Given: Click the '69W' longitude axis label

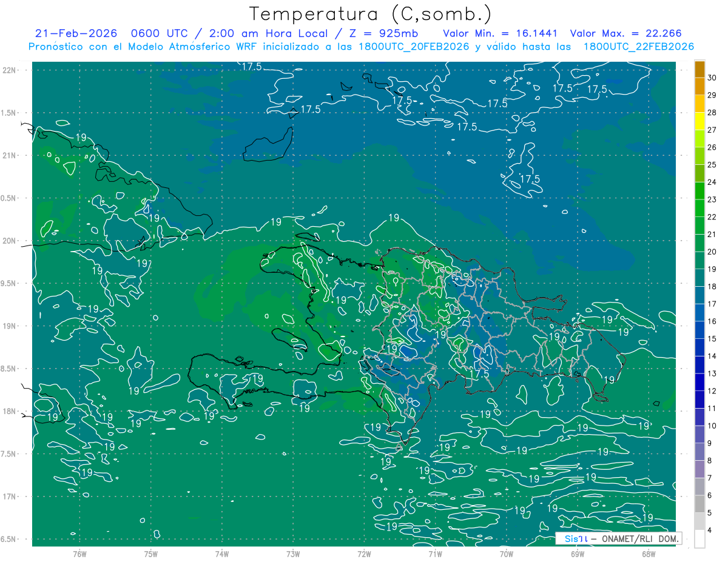Looking at the screenshot, I should [578, 554].
